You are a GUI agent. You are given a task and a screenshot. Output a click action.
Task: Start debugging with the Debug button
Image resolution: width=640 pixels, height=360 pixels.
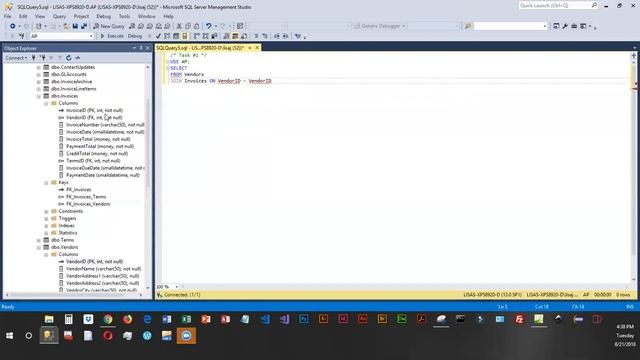tap(135, 36)
